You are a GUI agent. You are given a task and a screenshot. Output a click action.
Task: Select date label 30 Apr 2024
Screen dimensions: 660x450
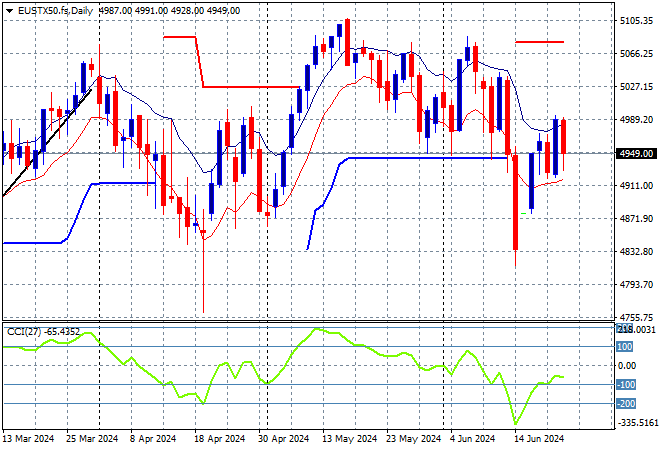pos(284,439)
